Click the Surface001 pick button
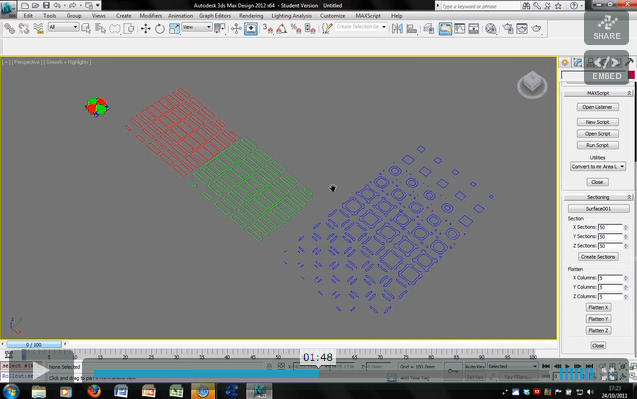The width and height of the screenshot is (637, 399). coord(598,209)
